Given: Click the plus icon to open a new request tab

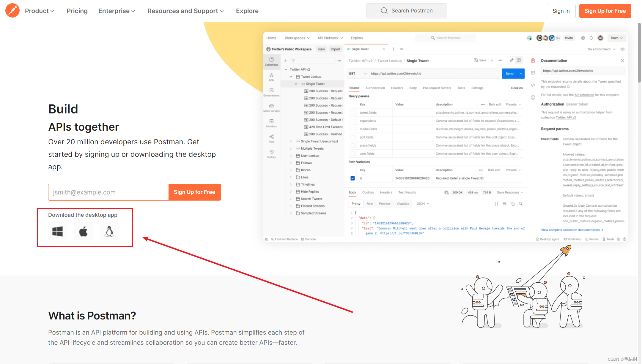Looking at the screenshot, I should pyautogui.click(x=393, y=49).
